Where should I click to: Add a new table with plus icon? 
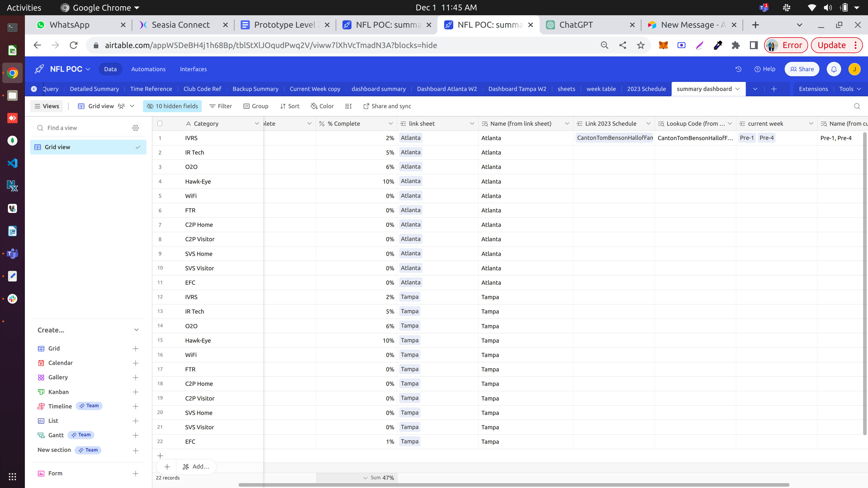click(774, 89)
